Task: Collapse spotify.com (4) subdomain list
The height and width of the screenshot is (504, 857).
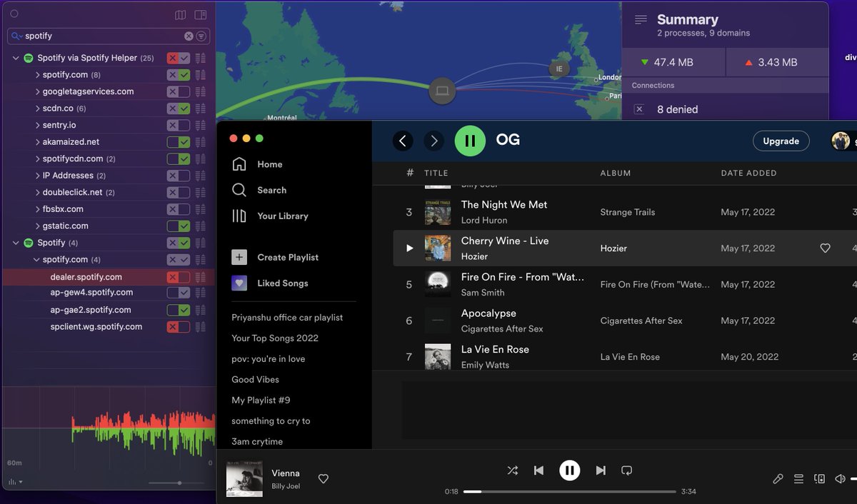Action: 38,260
